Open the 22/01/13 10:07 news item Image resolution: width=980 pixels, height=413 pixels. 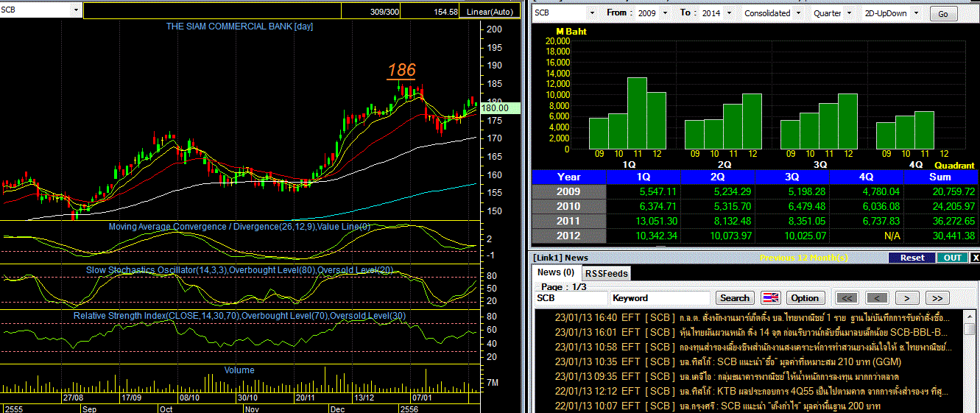747,406
